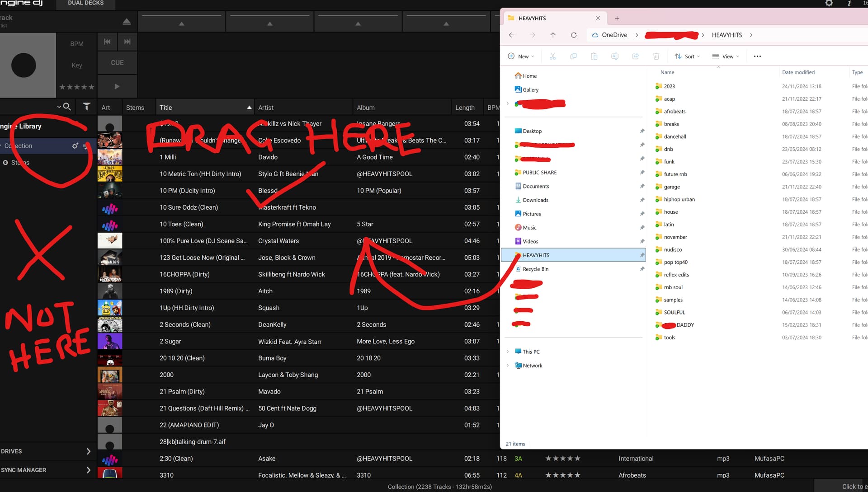Click the 21 Psalm (Dirty) album art thumbnail
Image resolution: width=868 pixels, height=492 pixels.
110,392
